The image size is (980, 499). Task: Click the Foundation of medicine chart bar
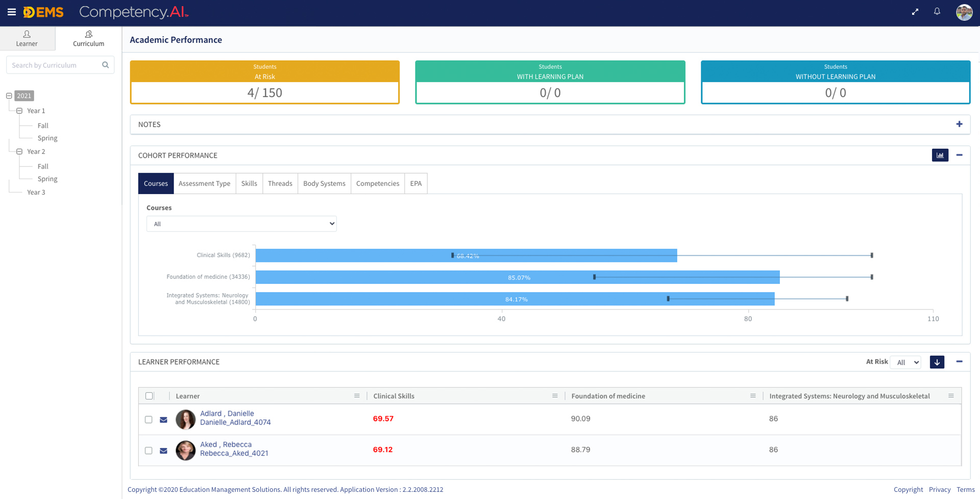tap(517, 277)
